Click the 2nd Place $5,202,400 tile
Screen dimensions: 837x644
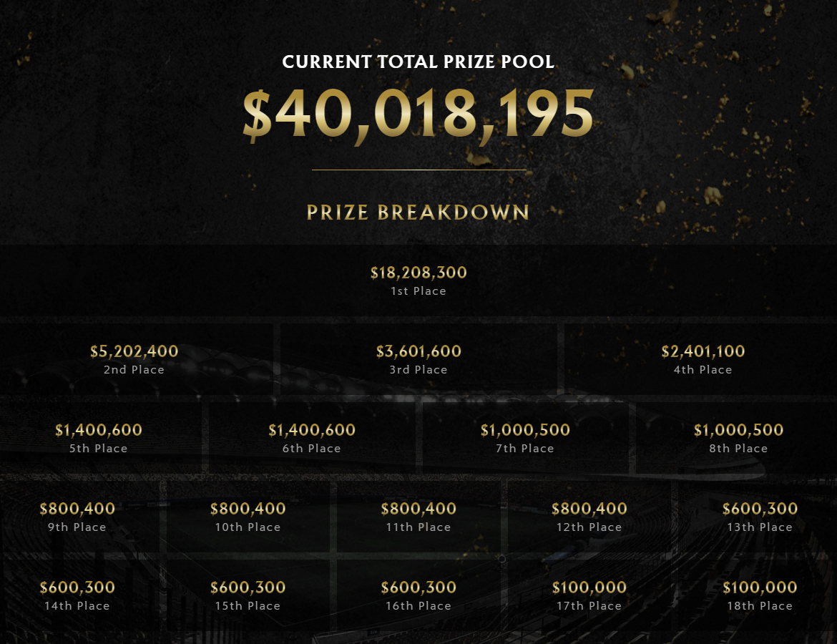(137, 359)
